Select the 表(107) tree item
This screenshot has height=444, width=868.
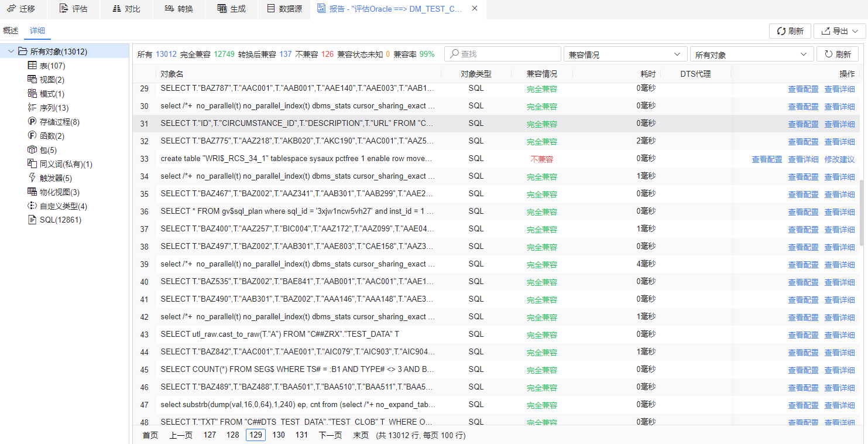coord(52,66)
